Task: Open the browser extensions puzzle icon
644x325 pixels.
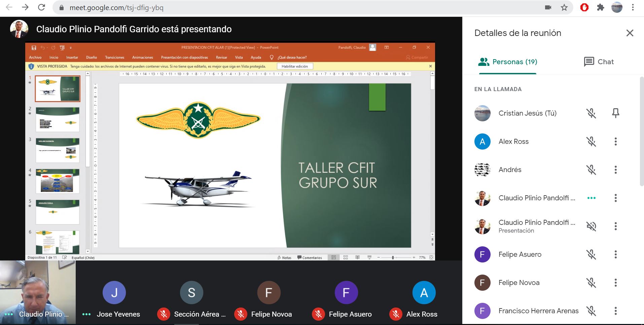Action: point(601,7)
